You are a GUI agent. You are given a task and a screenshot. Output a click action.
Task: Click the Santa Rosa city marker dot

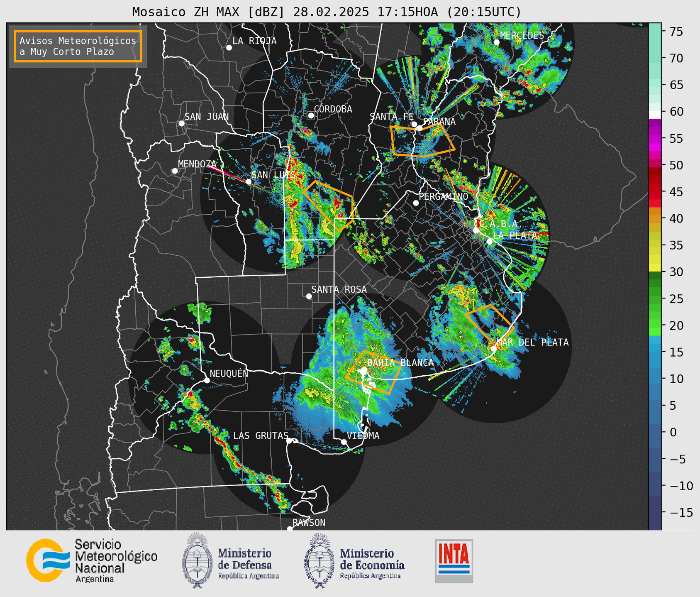(309, 296)
